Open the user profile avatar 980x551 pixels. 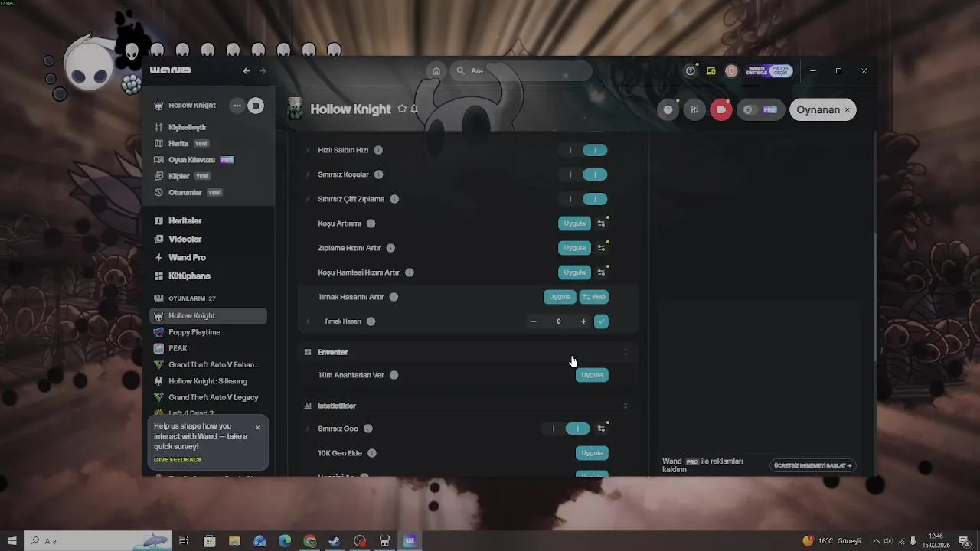(731, 71)
